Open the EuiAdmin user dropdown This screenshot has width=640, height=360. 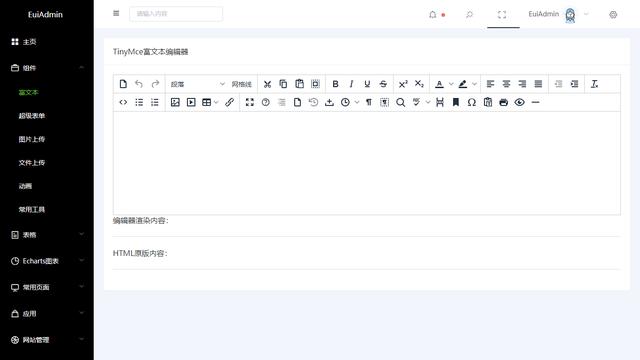pos(558,15)
